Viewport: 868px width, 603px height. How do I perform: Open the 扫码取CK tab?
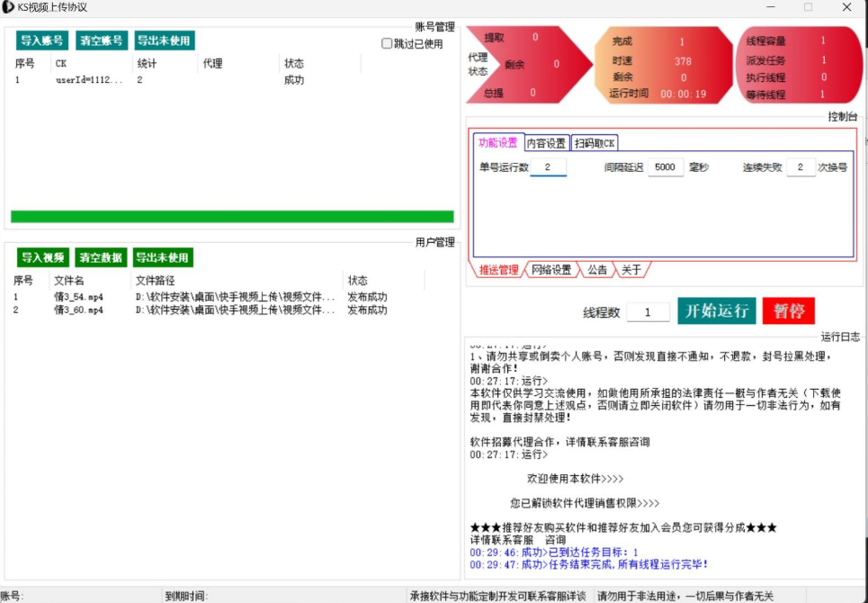tap(595, 143)
